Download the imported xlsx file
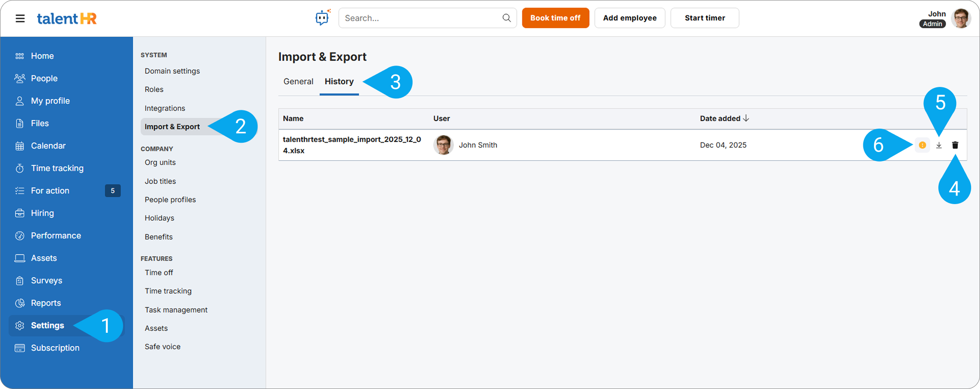 (939, 145)
